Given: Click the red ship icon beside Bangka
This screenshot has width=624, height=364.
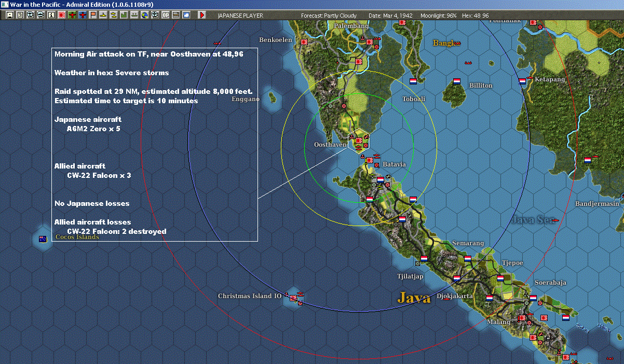Looking at the screenshot, I should coord(457,44).
